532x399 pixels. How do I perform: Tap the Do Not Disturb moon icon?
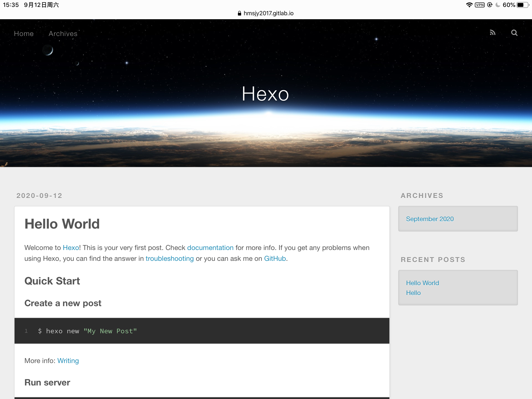tap(498, 5)
